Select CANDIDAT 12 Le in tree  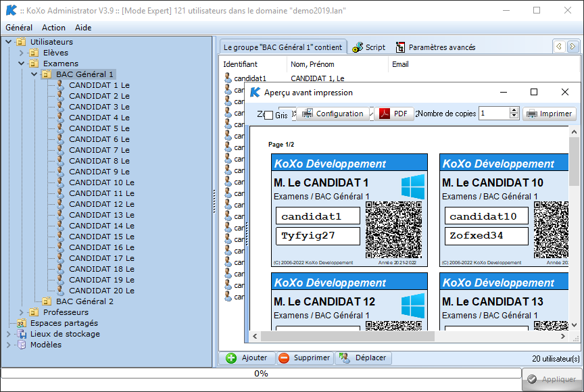pyautogui.click(x=101, y=204)
